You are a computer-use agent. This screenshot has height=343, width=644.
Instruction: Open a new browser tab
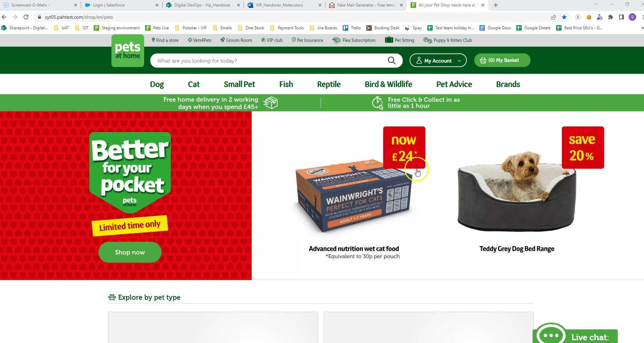click(496, 5)
